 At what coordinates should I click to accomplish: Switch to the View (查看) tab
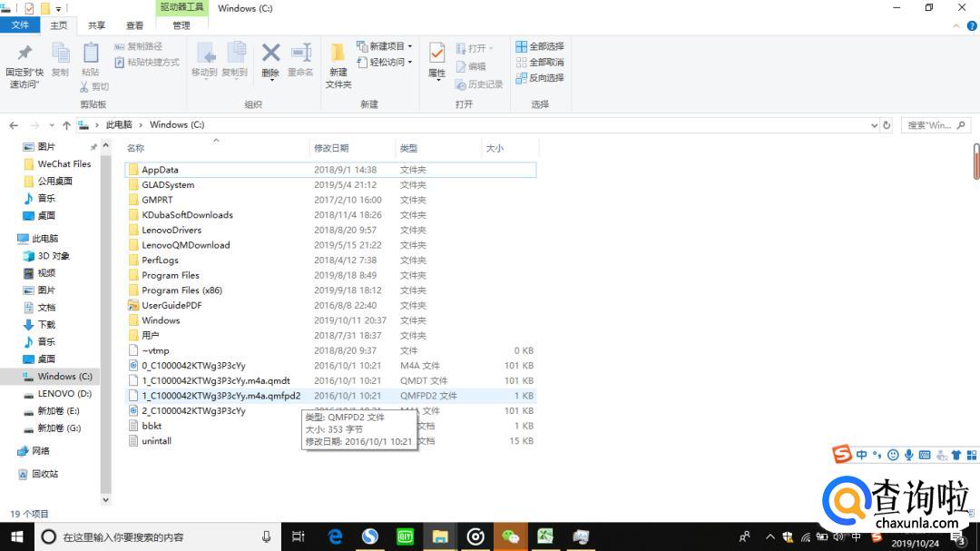[135, 25]
